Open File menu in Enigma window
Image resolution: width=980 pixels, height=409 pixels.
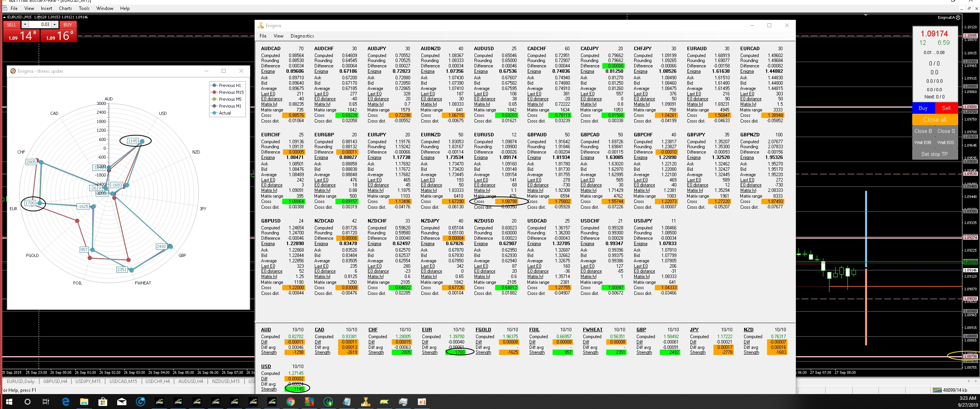coord(263,36)
